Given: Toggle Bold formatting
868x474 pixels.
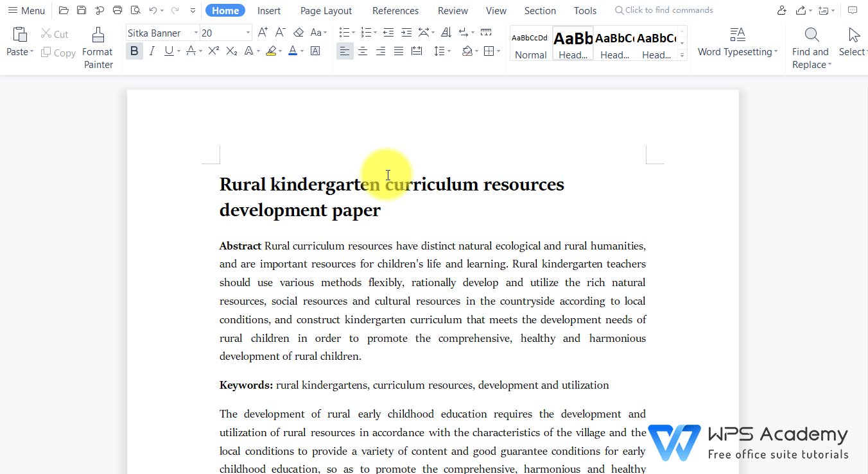Looking at the screenshot, I should 134,51.
